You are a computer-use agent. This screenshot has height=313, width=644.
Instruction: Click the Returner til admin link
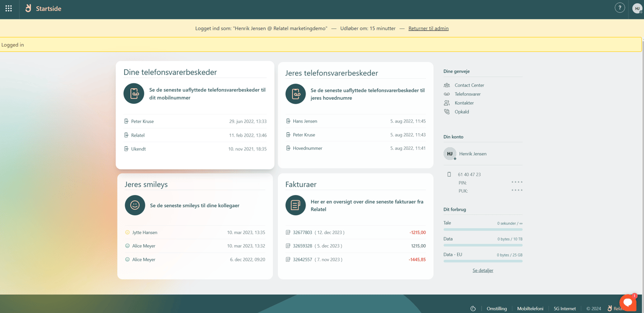(x=428, y=28)
